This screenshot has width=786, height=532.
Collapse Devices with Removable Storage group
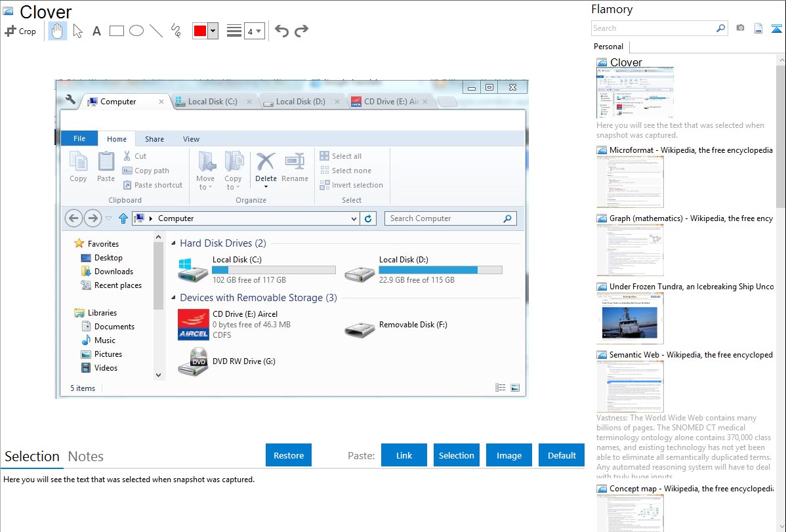(x=173, y=298)
